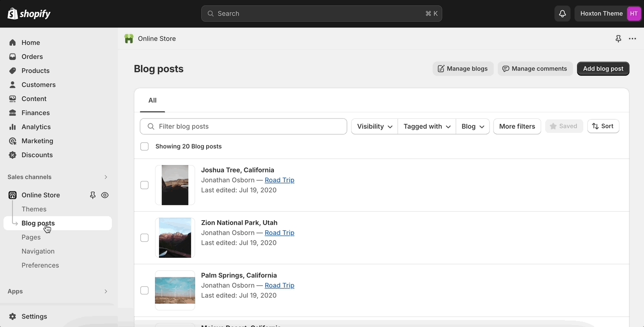This screenshot has width=644, height=327.
Task: Check the Zion National Park, Utah post
Action: click(144, 238)
